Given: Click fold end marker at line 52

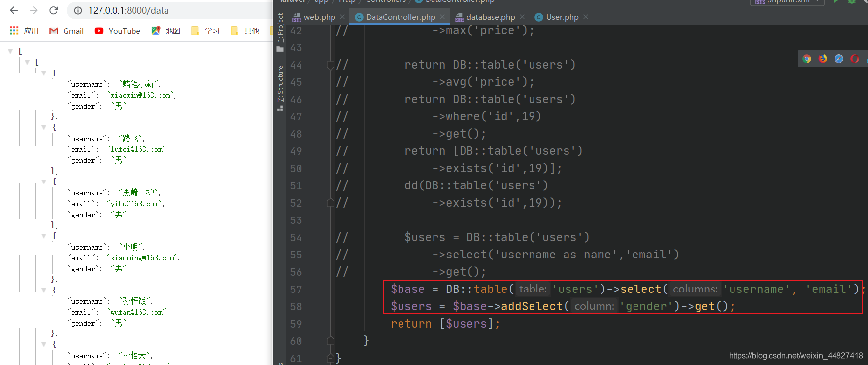Looking at the screenshot, I should click(x=331, y=203).
